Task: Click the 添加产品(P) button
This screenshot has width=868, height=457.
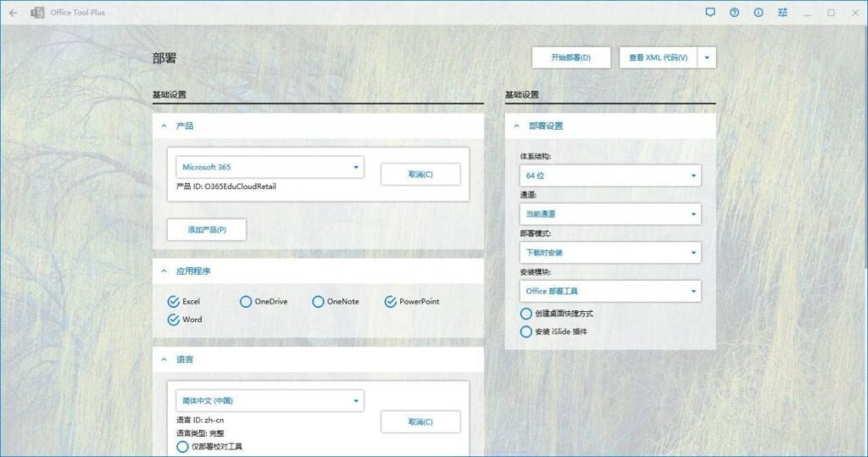Action: (x=207, y=230)
